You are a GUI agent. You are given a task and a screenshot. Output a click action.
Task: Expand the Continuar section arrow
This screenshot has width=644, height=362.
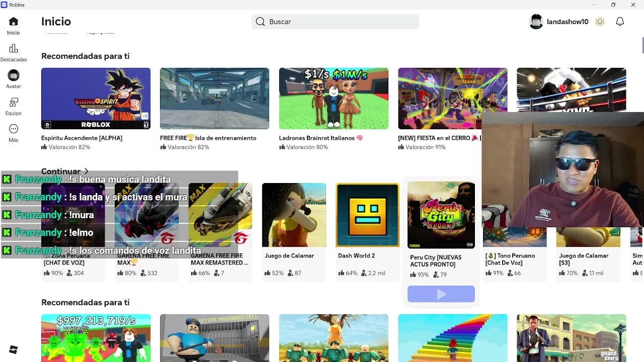pos(87,171)
